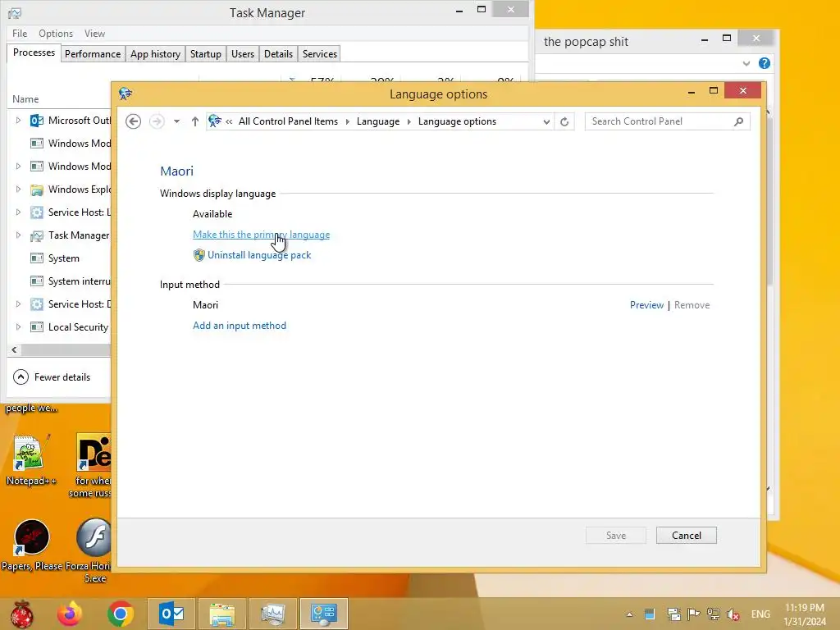Open File Explorer from the taskbar
Image resolution: width=840 pixels, height=630 pixels.
(221, 614)
